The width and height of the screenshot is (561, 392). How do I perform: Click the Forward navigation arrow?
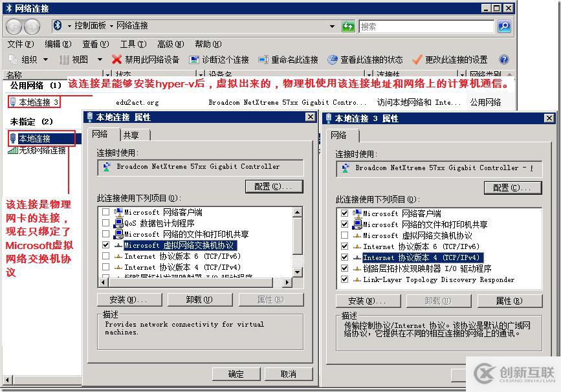point(32,27)
